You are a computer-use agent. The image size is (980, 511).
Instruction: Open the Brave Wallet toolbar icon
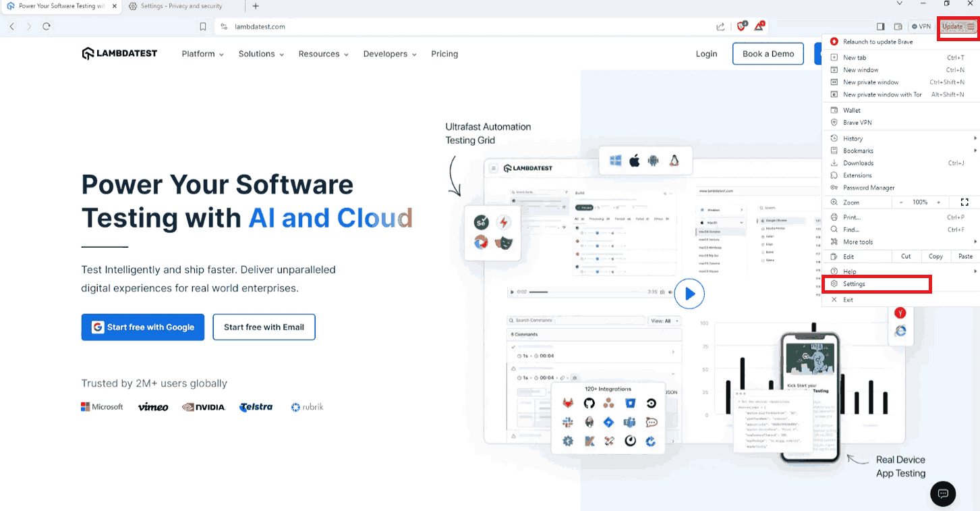899,26
